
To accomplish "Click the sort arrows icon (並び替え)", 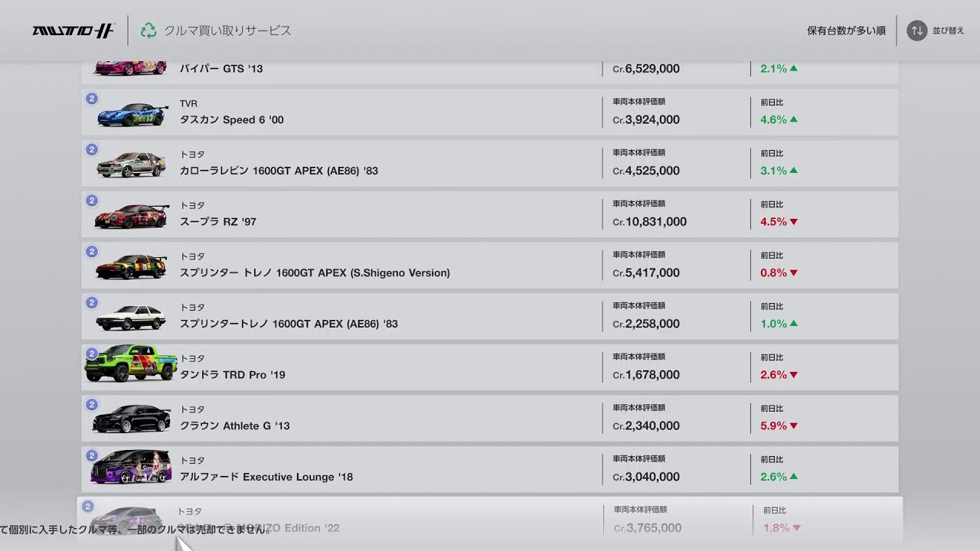I will click(x=916, y=31).
